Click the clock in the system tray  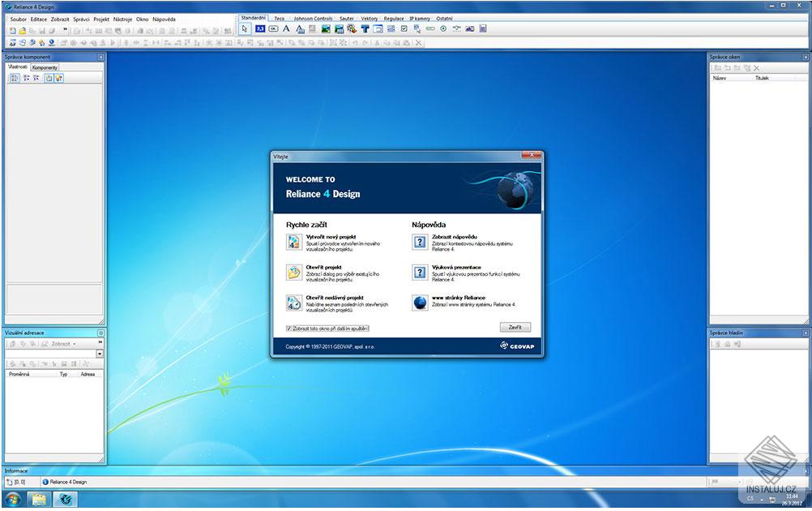pyautogui.click(x=791, y=500)
